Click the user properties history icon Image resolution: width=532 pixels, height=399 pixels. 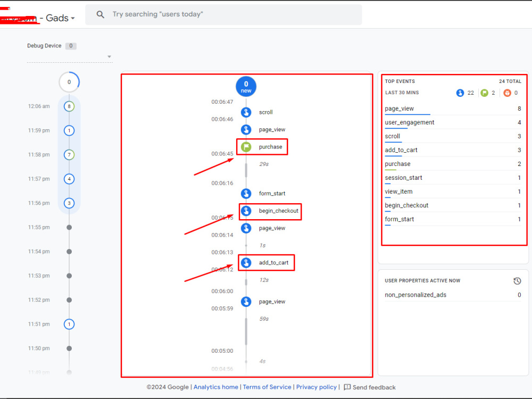pos(517,281)
